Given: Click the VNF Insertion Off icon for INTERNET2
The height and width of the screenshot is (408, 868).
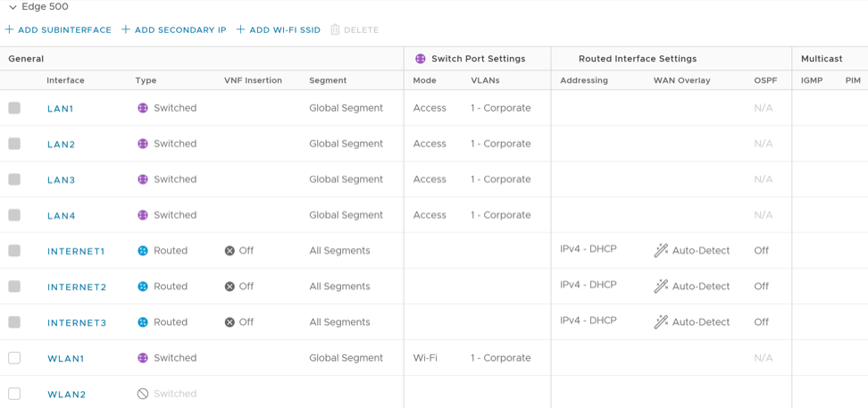Looking at the screenshot, I should point(230,287).
